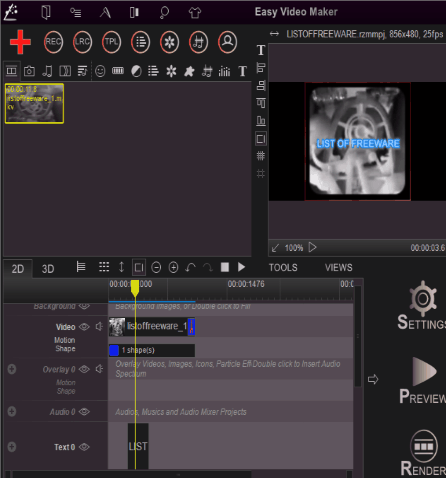This screenshot has height=478, width=446.
Task: Play the preview using the triangle beside 100%
Action: (x=312, y=247)
